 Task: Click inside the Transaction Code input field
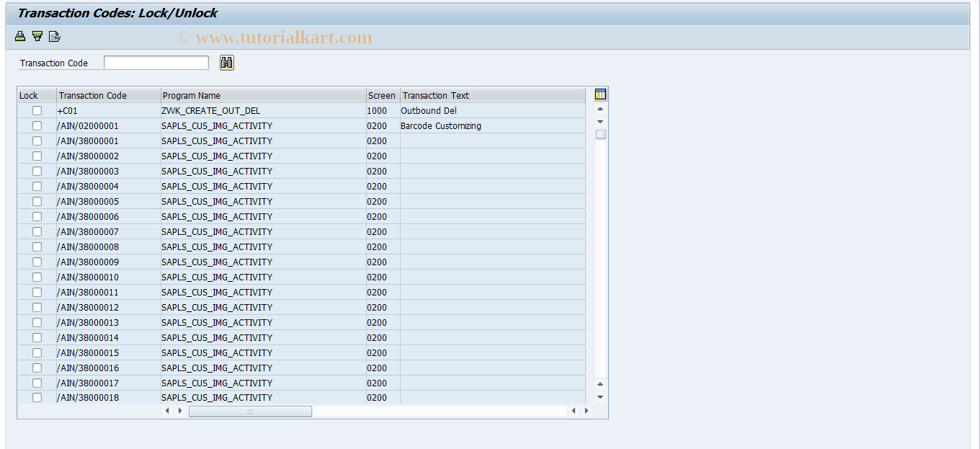156,63
